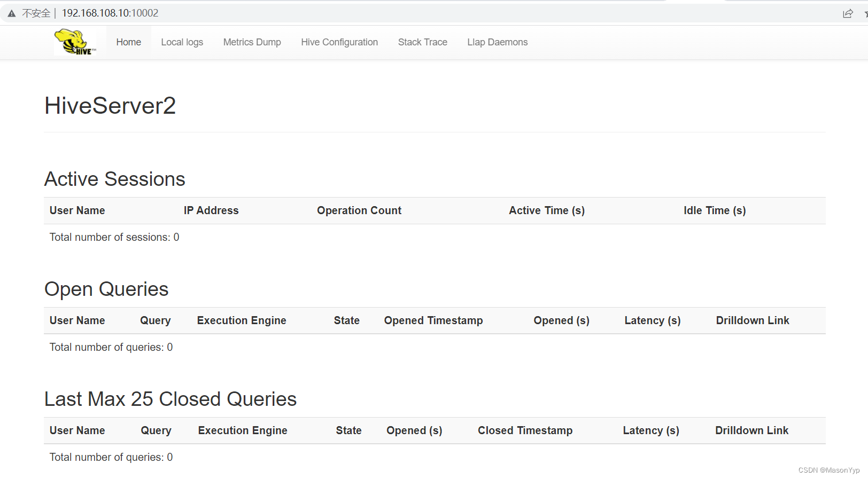Click 'Total number of sessions: 0' text
The width and height of the screenshot is (868, 479).
(x=114, y=237)
